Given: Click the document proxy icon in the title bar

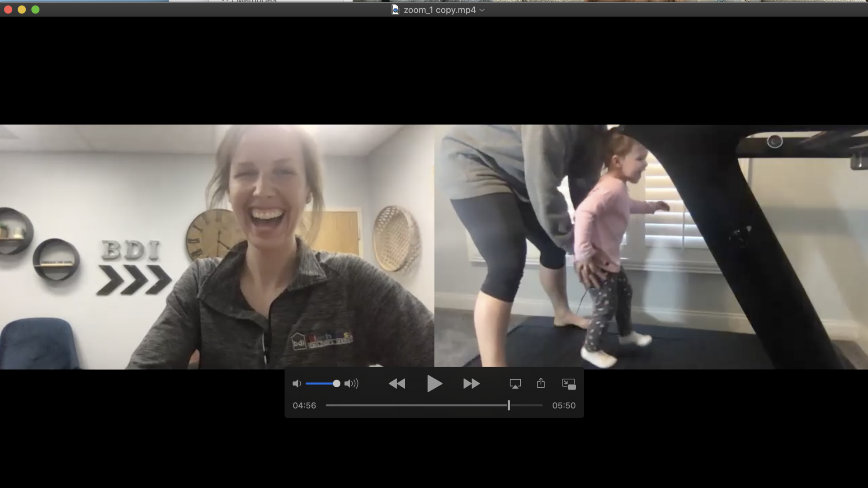Looking at the screenshot, I should click(396, 10).
